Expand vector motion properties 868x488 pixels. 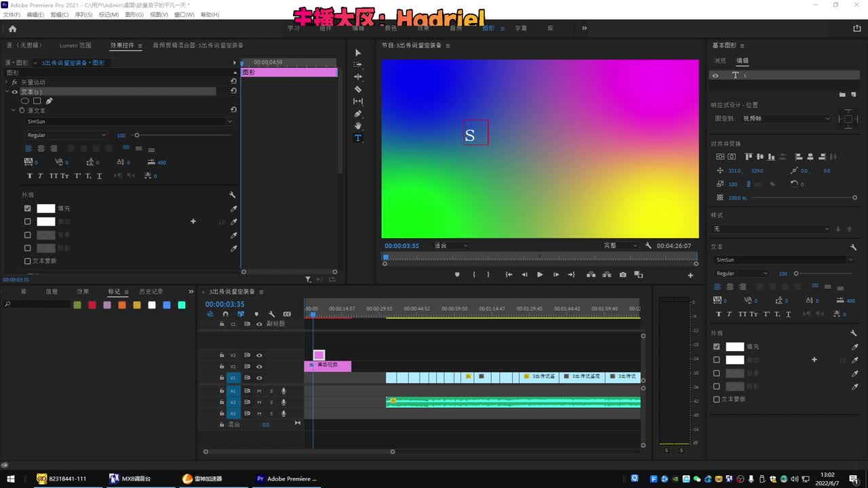(7, 82)
